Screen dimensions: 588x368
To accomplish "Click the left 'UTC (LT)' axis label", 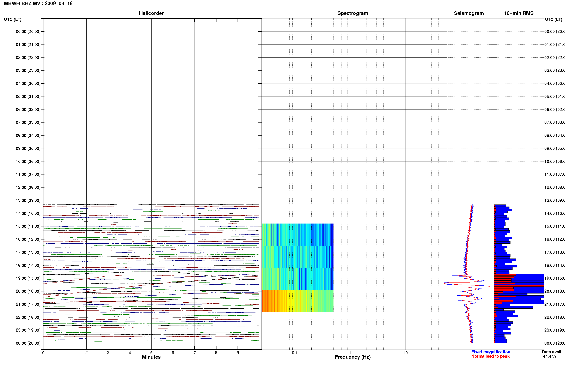I will tap(13, 19).
